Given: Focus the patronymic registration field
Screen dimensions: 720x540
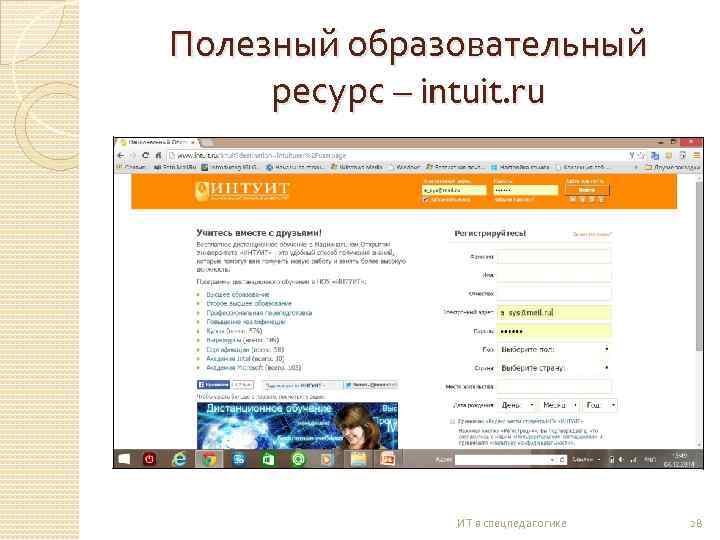Looking at the screenshot, I should coord(554,293).
